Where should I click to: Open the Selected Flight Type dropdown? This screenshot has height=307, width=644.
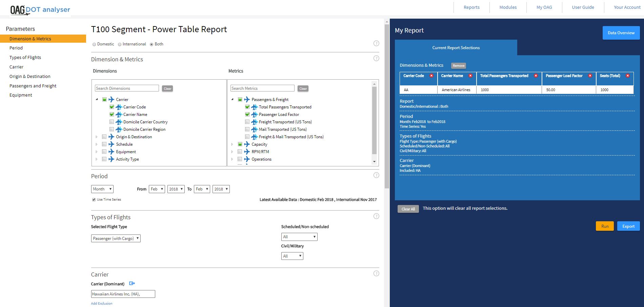[116, 239]
